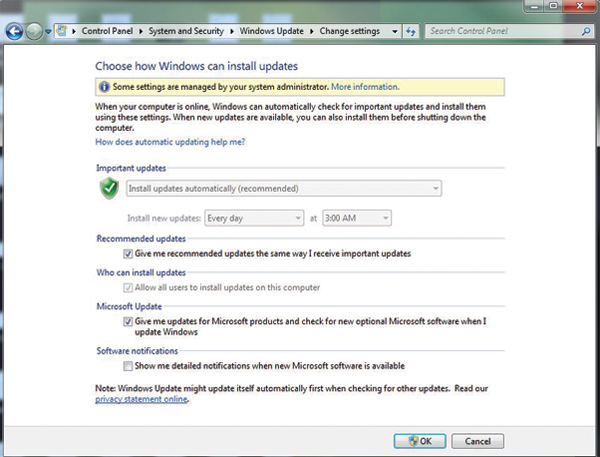Screen dimensions: 600x457
Task: Minimize the Windows Update settings window
Action: coord(534,6)
